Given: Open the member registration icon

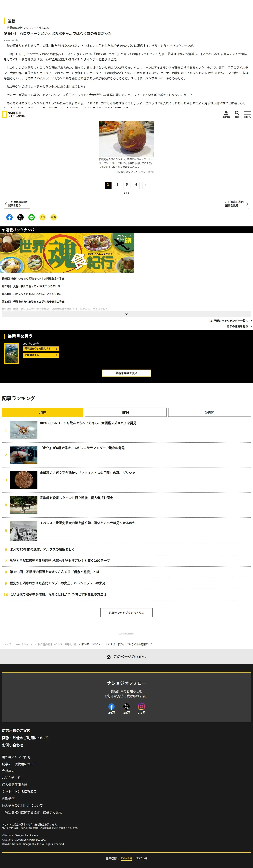Looking at the screenshot, I should coord(226,114).
